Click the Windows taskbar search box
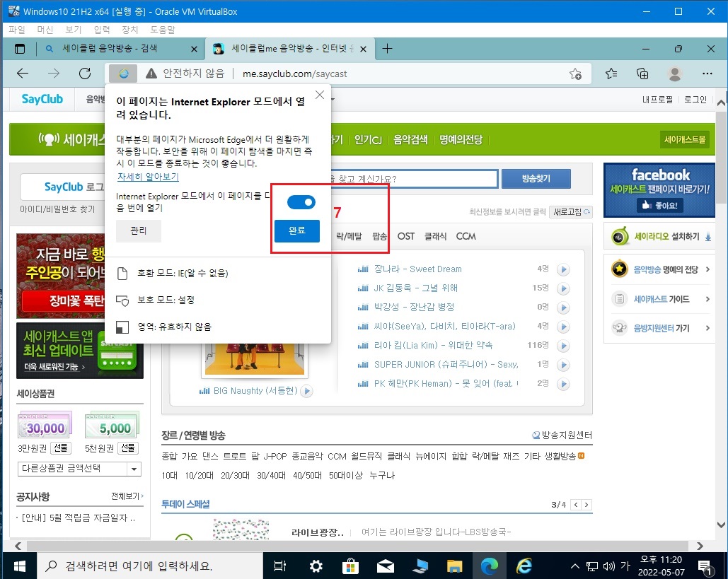 coord(149,566)
